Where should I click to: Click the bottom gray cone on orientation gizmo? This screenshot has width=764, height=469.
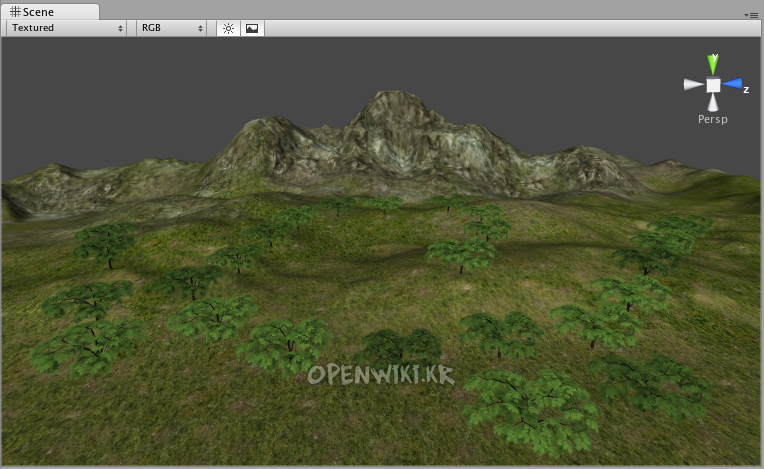(713, 102)
